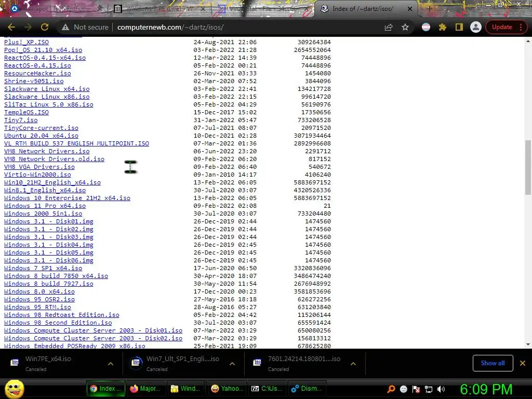The width and height of the screenshot is (532, 399).
Task: Click the 7601.24214.180801 download file icon
Action: (x=258, y=362)
